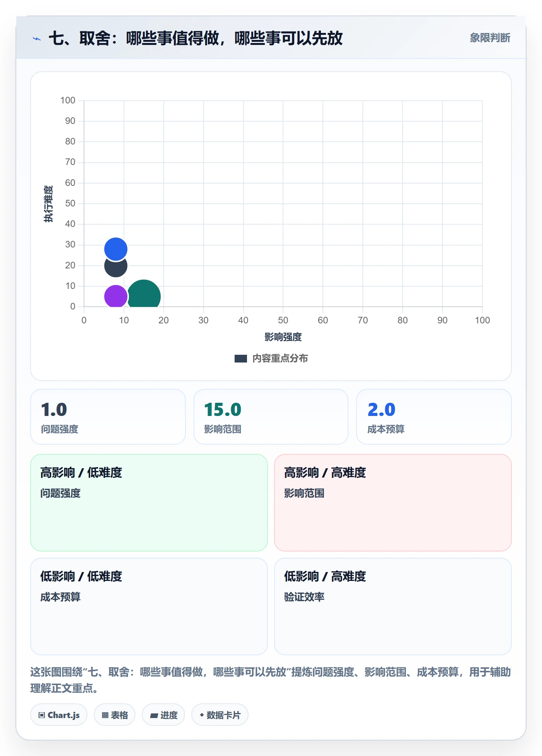542x756 pixels.
Task: Click the 执行难度 y-axis title
Action: point(48,204)
